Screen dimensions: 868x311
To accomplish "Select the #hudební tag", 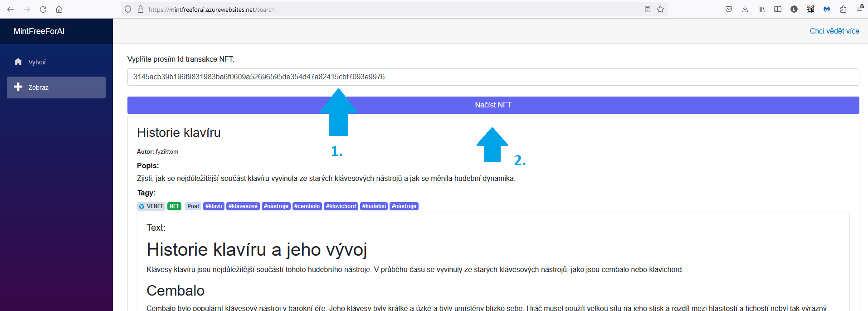I will tap(374, 206).
